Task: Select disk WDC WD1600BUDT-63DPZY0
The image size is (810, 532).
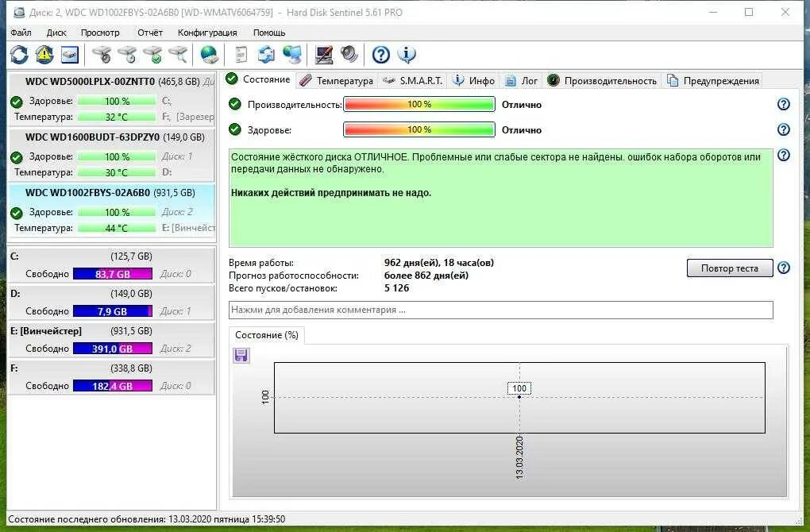Action: [112, 155]
